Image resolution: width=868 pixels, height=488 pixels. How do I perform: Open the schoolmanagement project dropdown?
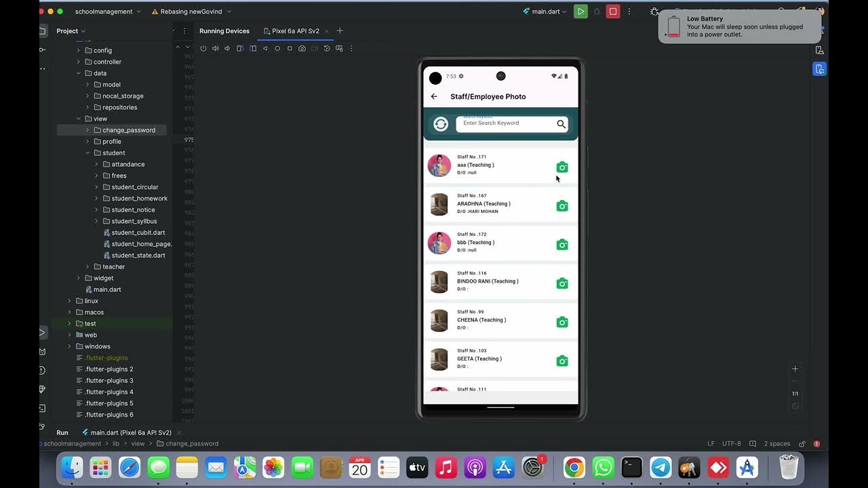point(108,12)
